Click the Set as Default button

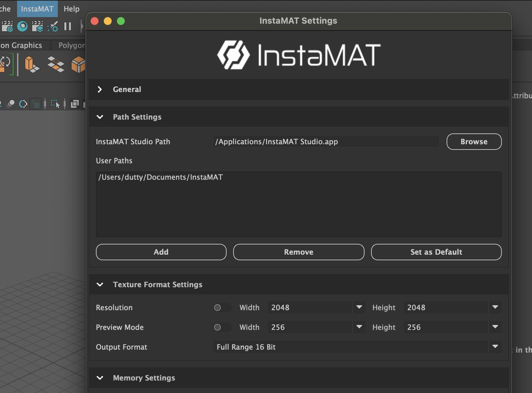coord(436,252)
